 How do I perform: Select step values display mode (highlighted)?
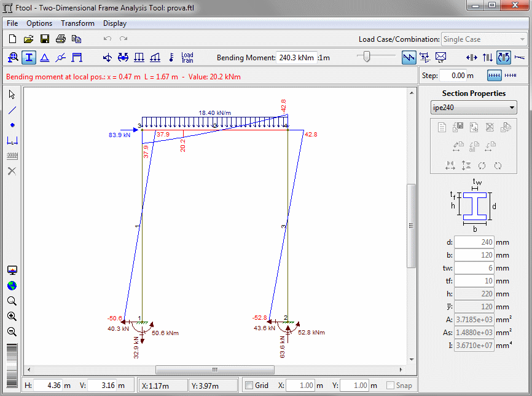tap(495, 76)
